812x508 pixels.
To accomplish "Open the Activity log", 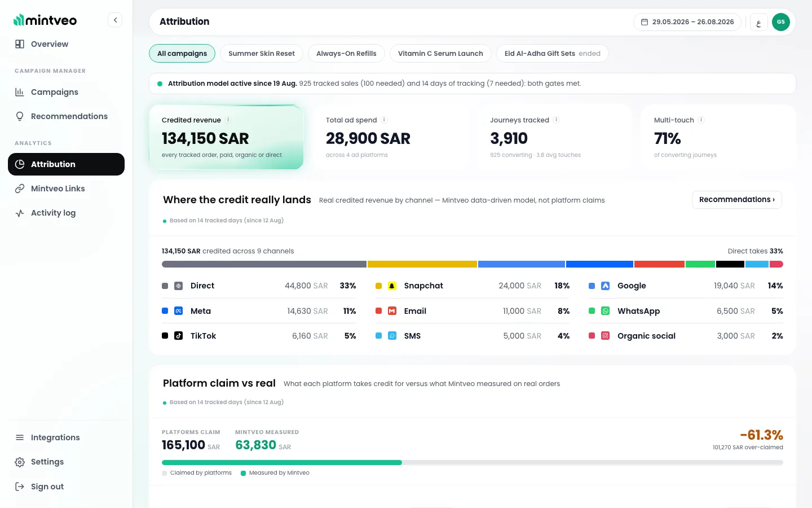I will (x=66, y=213).
